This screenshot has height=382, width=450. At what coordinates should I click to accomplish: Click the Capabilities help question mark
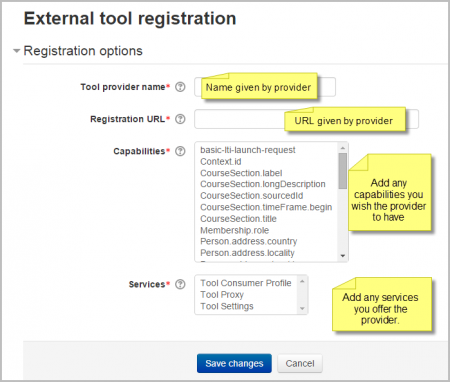(x=180, y=151)
